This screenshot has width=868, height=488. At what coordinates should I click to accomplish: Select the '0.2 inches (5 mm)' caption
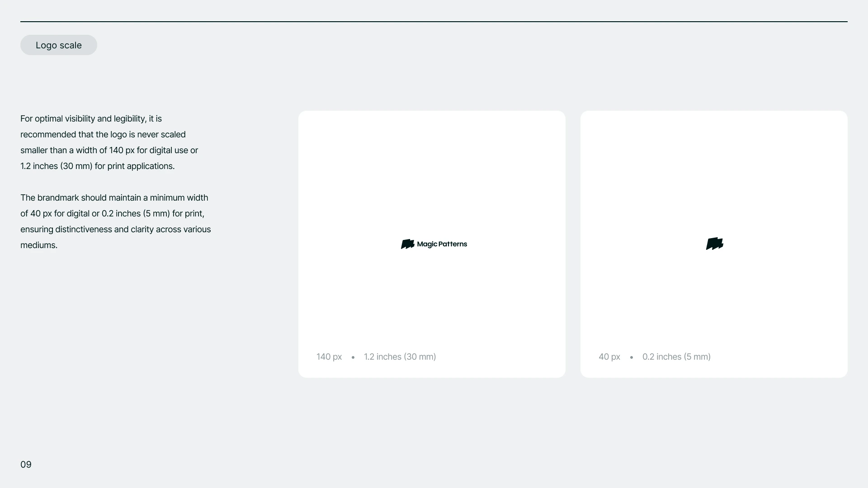[676, 357]
